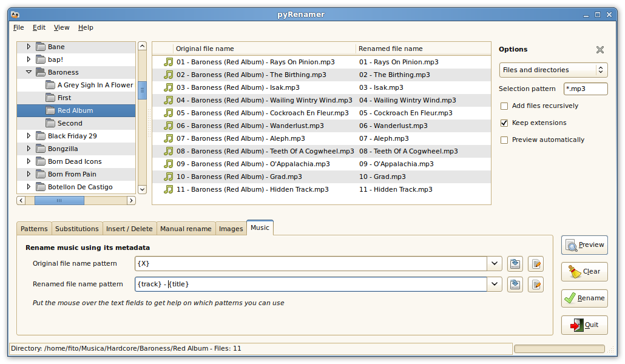Click the Original file name pattern field

[x=311, y=263]
